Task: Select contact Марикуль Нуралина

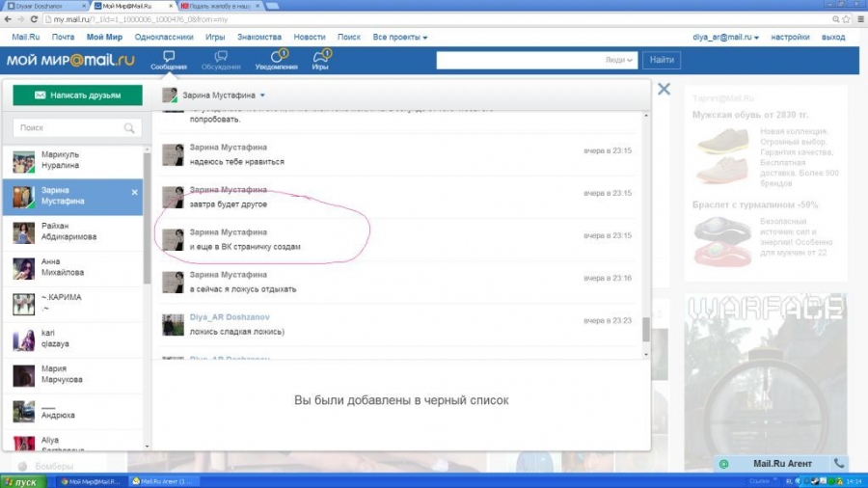Action: click(73, 160)
